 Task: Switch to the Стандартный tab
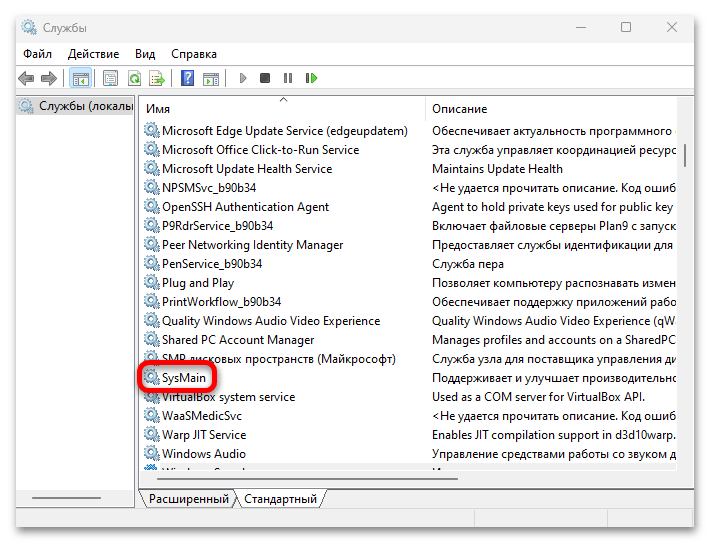tap(280, 499)
